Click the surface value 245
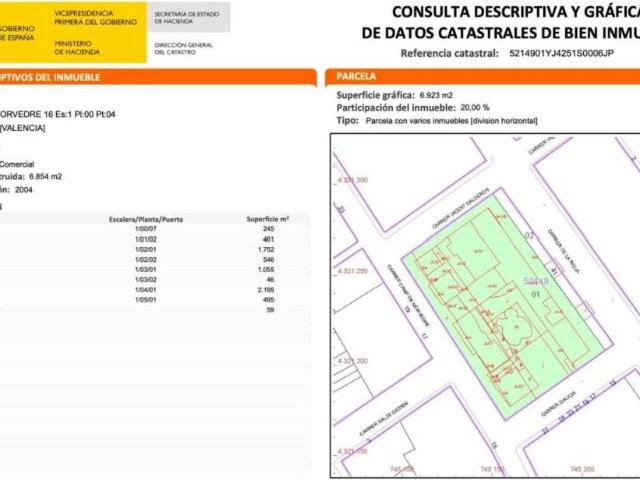640x480 pixels. pos(269,229)
